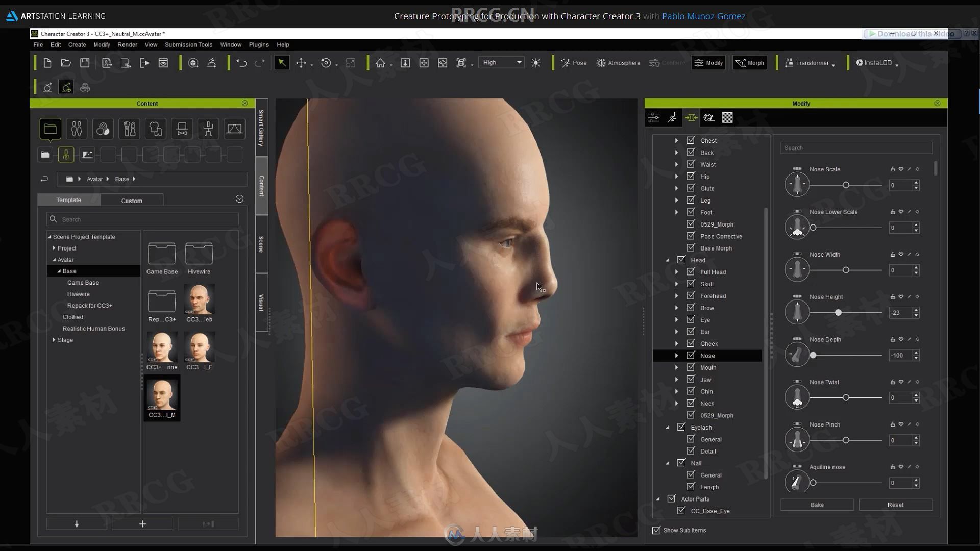Screen dimensions: 980x551
Task: Select the Plugins menu
Action: pos(258,44)
